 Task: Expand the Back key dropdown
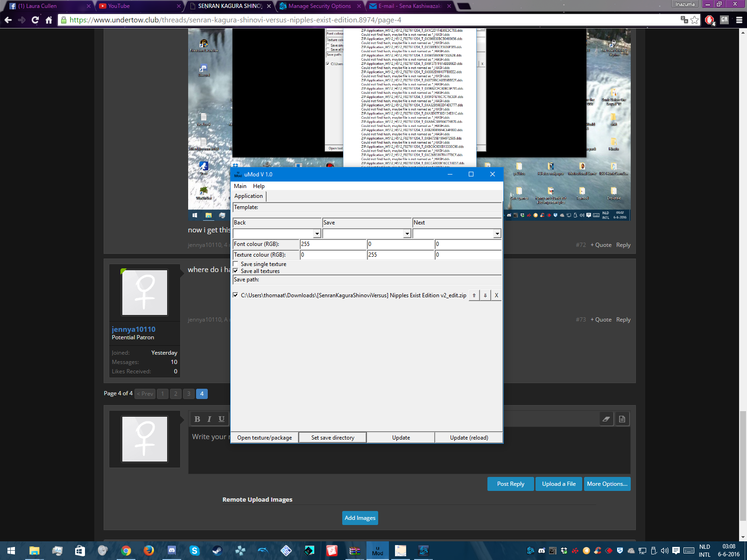tap(317, 233)
